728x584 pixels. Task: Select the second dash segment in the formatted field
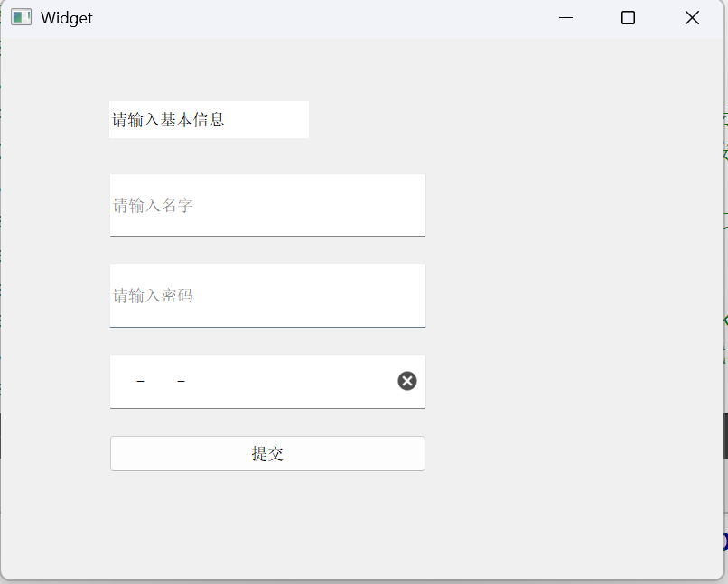point(181,380)
